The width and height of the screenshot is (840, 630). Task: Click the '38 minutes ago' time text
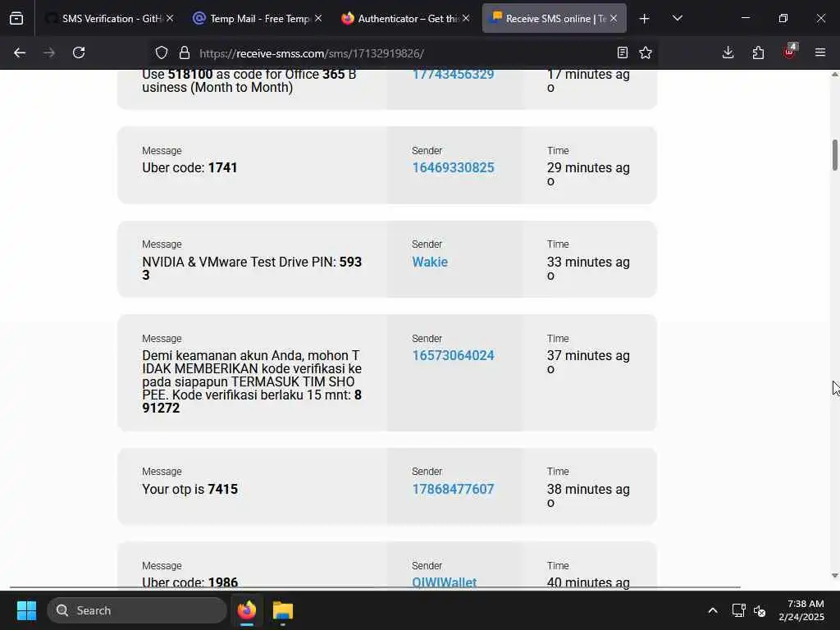tap(588, 495)
